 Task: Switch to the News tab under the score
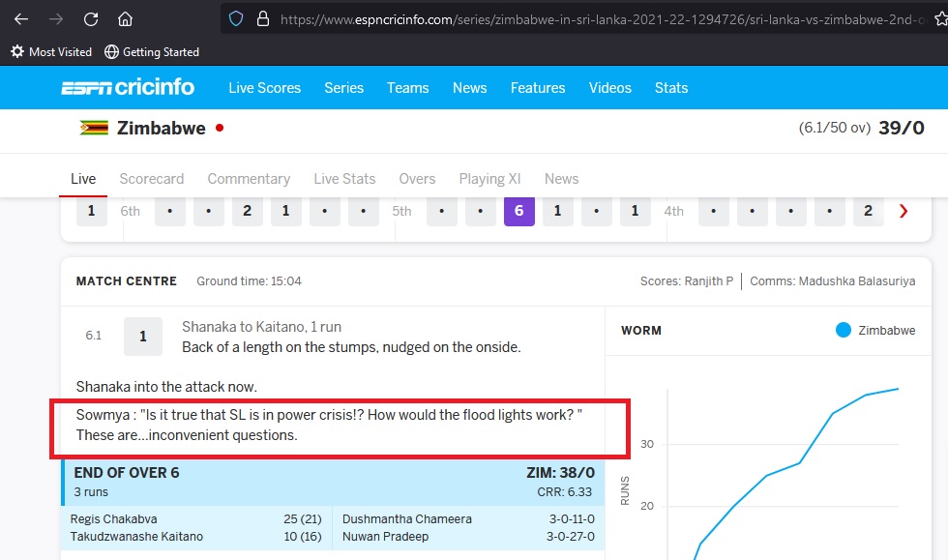click(561, 179)
